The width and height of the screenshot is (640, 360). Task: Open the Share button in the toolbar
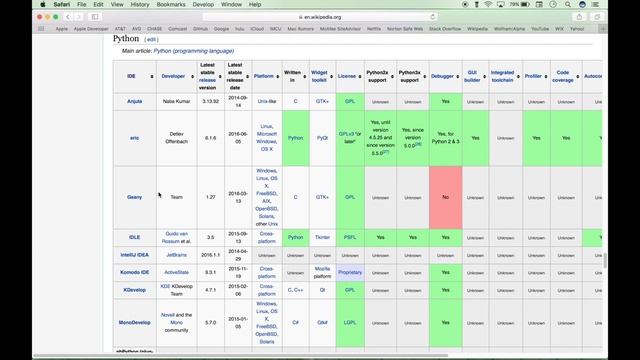(x=579, y=17)
